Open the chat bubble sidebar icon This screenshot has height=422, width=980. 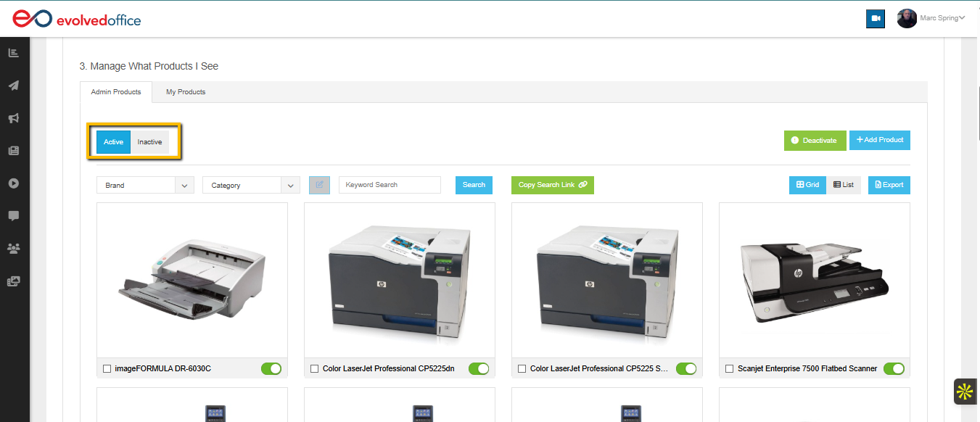pos(14,216)
